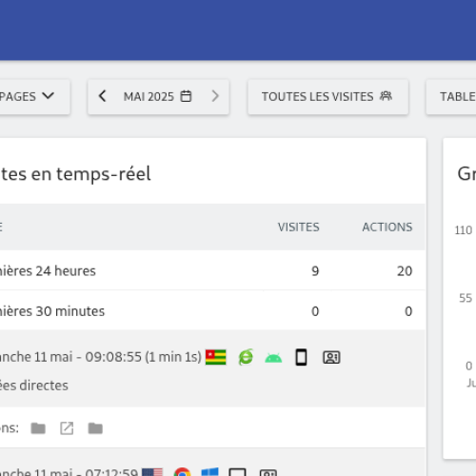Click the Android operating system icon

point(273,358)
